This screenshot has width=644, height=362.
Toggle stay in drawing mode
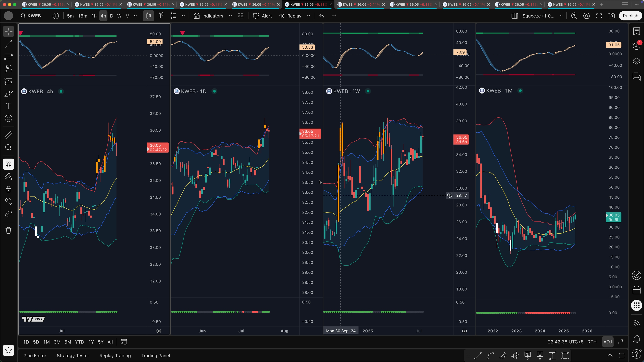9,177
